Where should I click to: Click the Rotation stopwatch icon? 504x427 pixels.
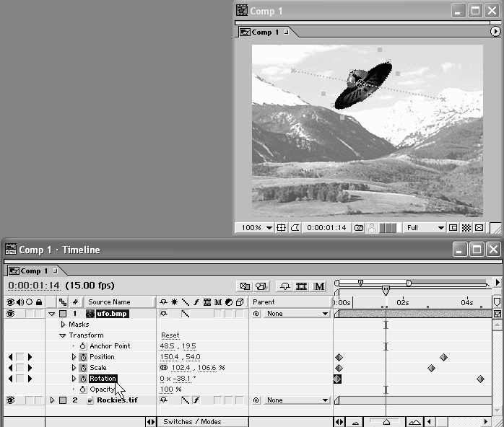point(83,379)
